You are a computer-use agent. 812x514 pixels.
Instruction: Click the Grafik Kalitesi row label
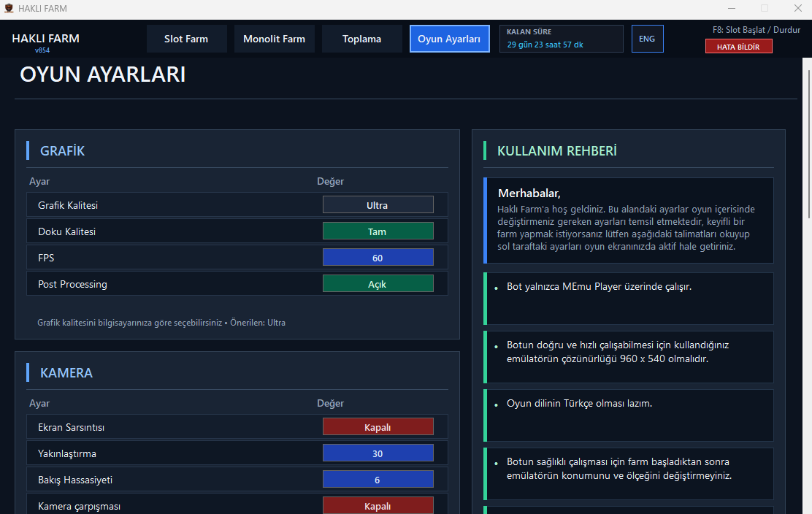68,205
